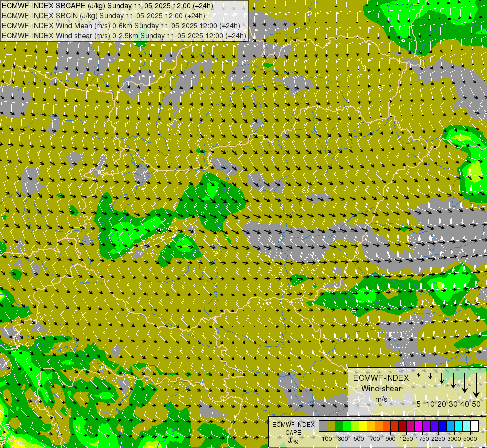Click the olive CAPE legend swatch
The image size is (487, 448).
[x=331, y=426]
